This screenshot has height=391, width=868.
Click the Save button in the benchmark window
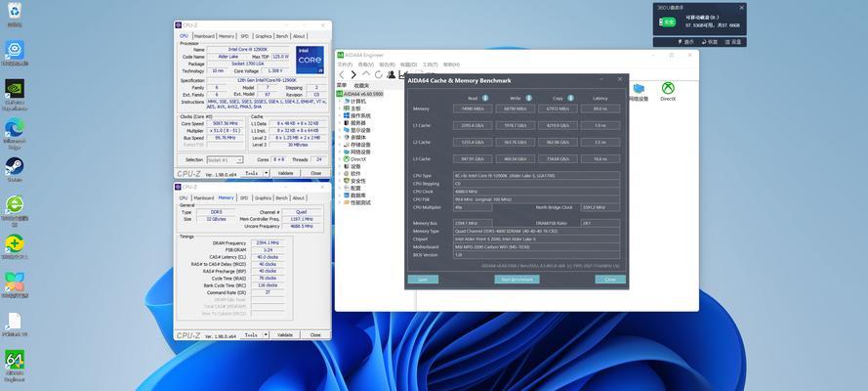click(423, 280)
